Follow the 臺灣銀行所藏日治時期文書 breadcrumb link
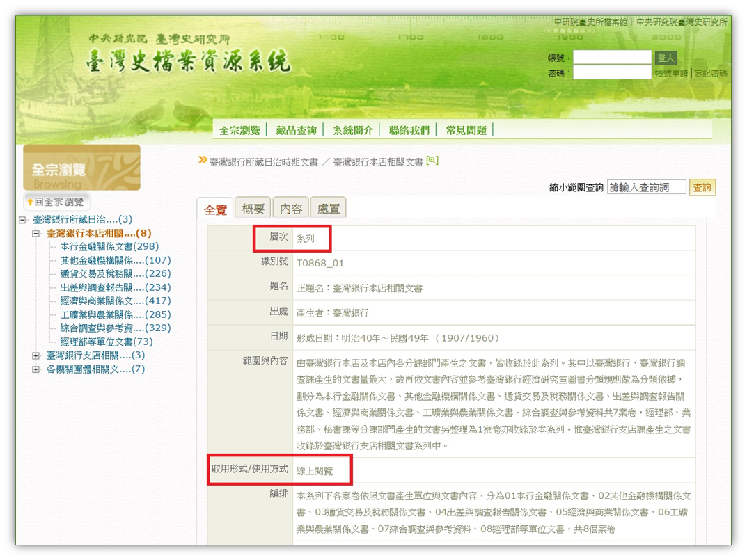This screenshot has height=560, width=747. click(x=264, y=162)
